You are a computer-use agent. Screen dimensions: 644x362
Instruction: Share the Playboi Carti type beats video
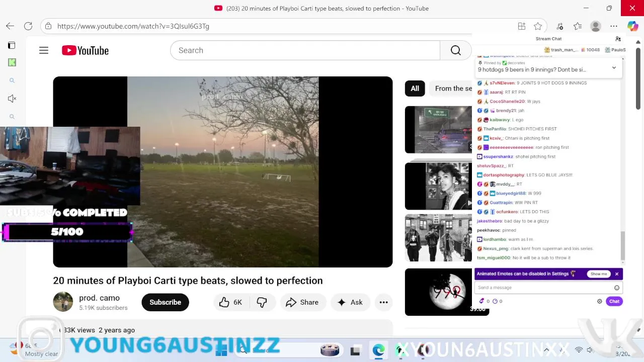pos(303,302)
